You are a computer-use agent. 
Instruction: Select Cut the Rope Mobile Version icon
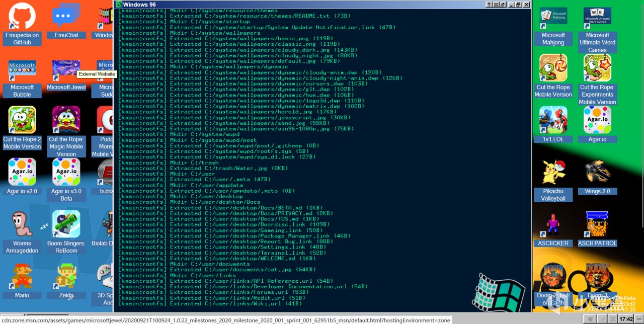(553, 76)
